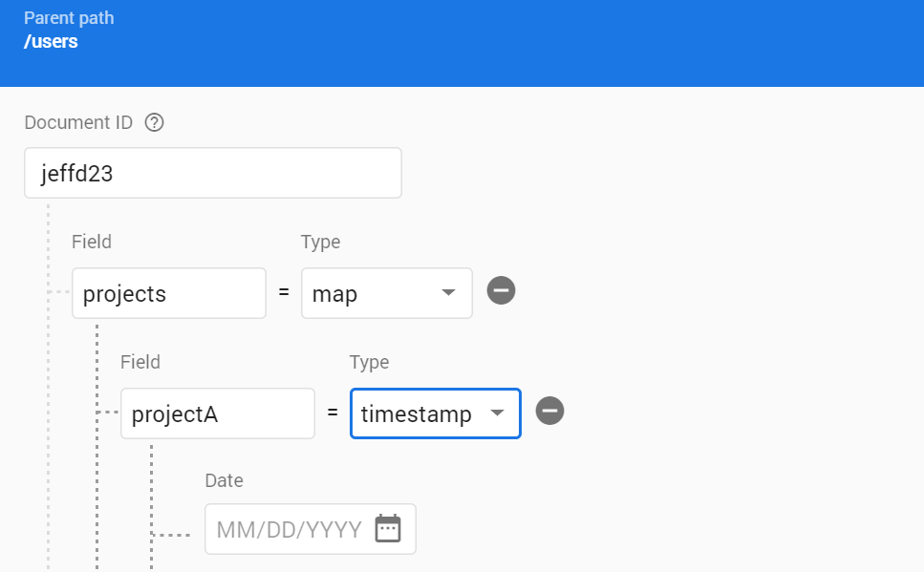Select the 'timestamp' value in Type box
The height and width of the screenshot is (572, 924).
(x=416, y=414)
